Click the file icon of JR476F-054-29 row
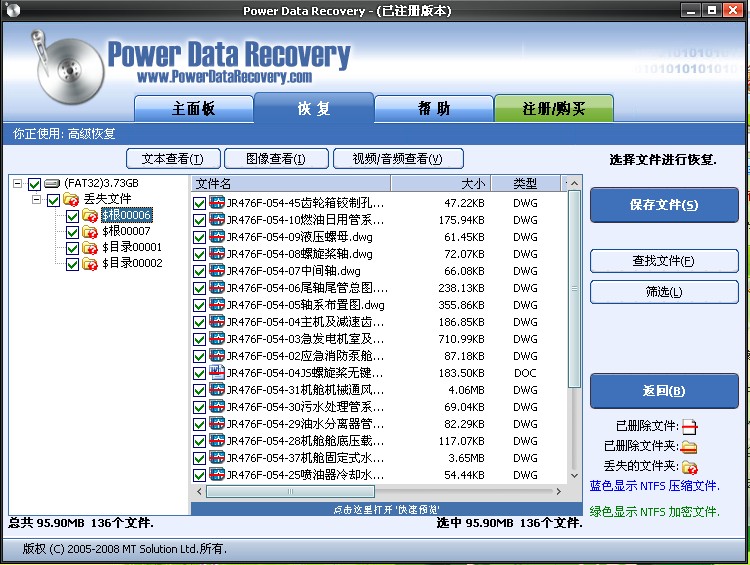 pos(217,423)
